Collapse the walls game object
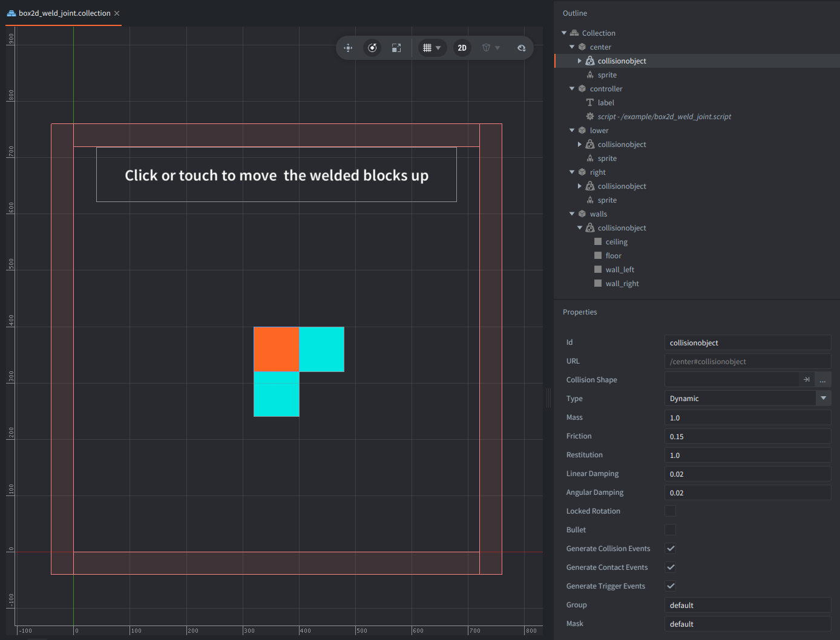Viewport: 840px width, 640px height. point(572,214)
